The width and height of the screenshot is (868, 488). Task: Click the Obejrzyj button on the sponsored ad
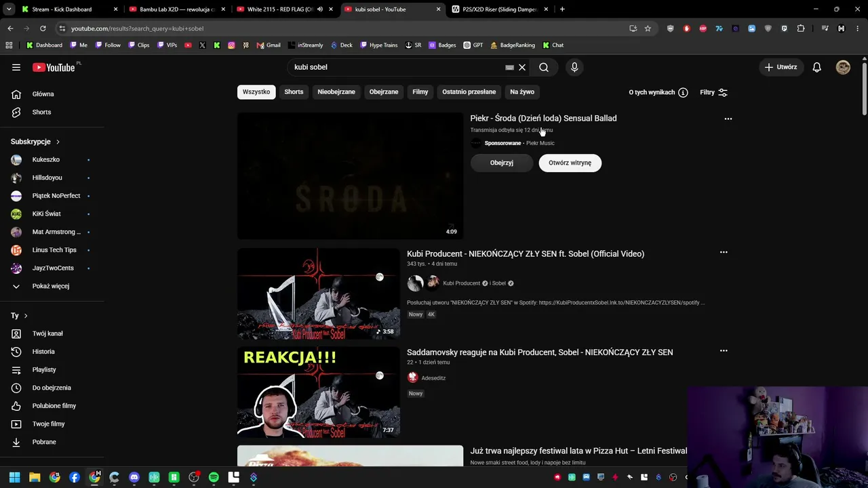[502, 163]
